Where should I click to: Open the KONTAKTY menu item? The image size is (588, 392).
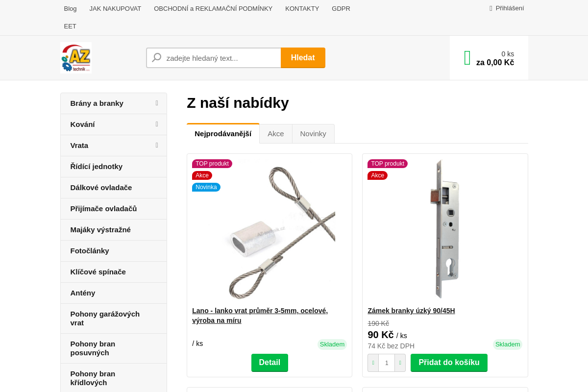tap(302, 8)
